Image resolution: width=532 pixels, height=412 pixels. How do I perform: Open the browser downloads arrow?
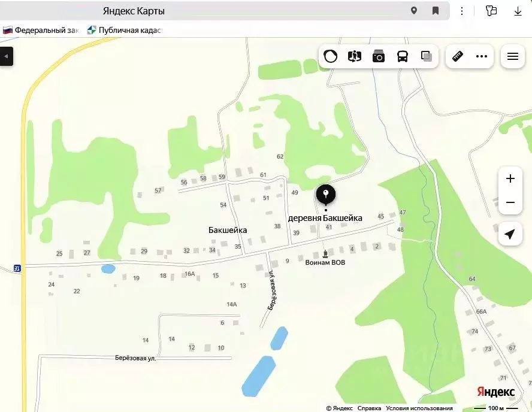coord(518,11)
